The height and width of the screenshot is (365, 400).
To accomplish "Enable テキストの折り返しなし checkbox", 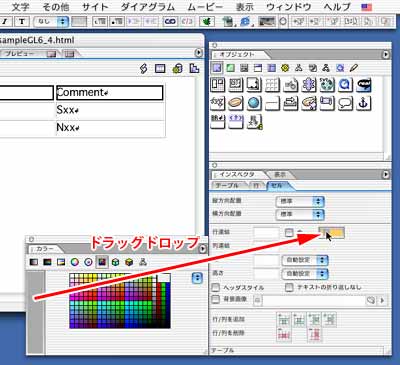I will click(x=289, y=287).
